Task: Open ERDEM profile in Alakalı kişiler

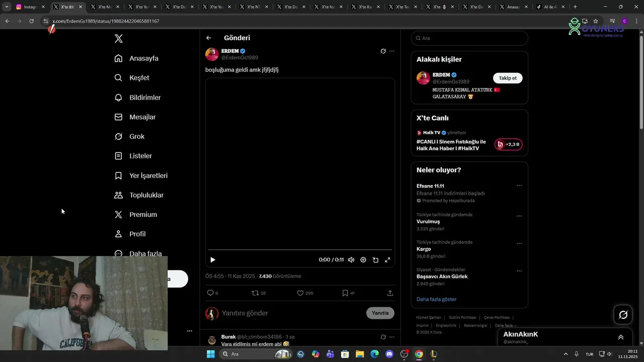Action: 441,75
